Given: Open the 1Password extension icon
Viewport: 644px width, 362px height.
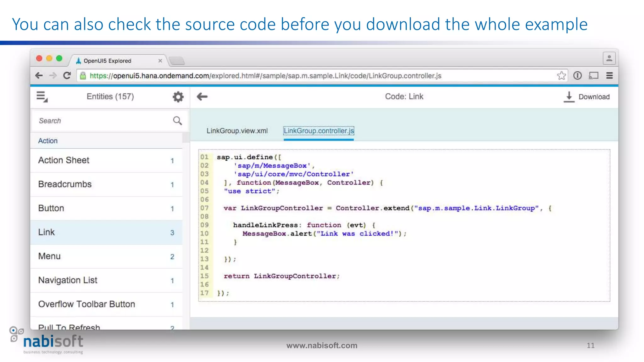Looking at the screenshot, I should (x=577, y=75).
